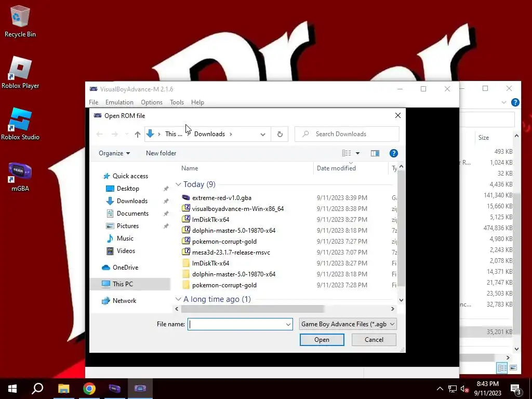Screen dimensions: 532x399
Task: Click into the File name field
Action: pyautogui.click(x=240, y=324)
